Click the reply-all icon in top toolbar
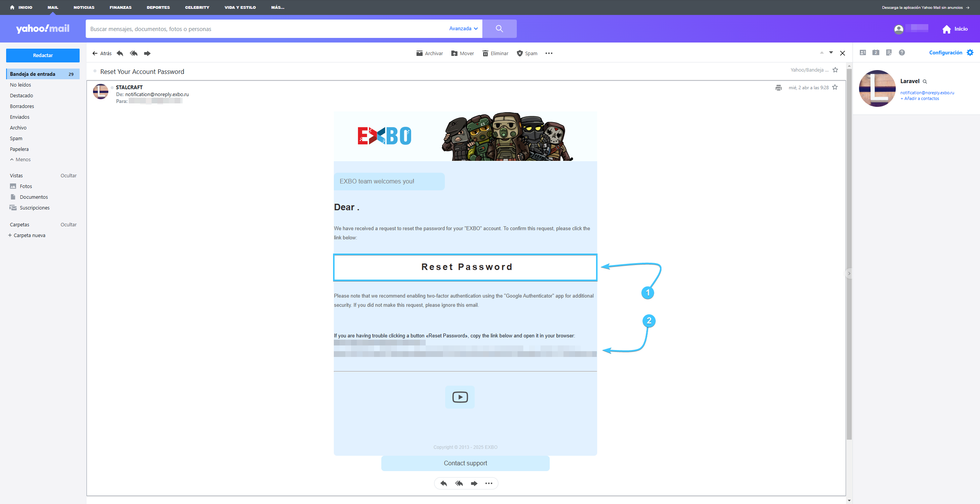This screenshot has height=504, width=980. point(134,53)
